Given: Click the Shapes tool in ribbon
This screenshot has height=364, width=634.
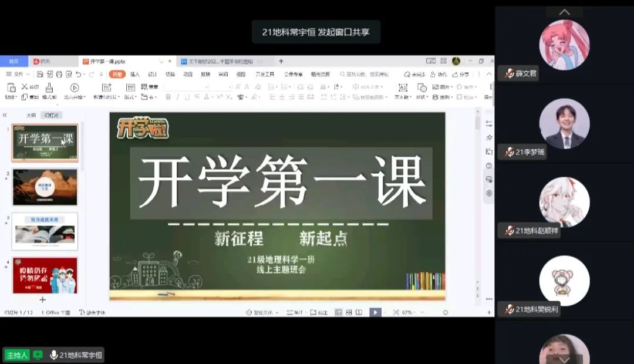Looking at the screenshot, I should point(421,87).
